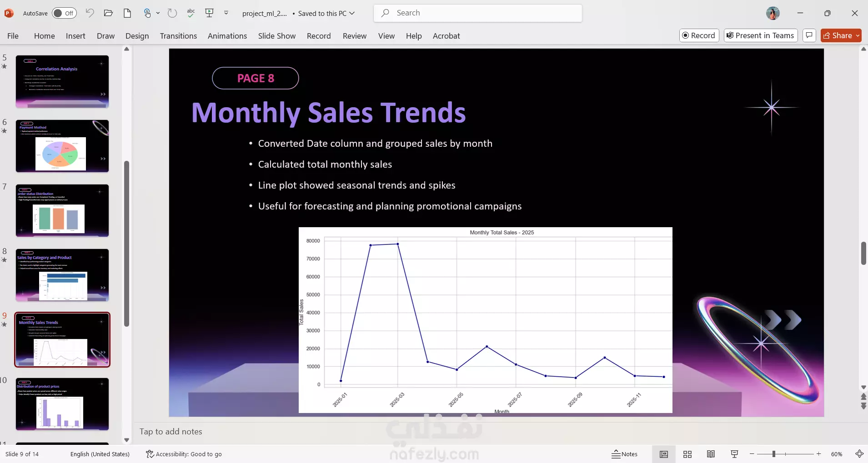Click the Redo/Repeat icon

[x=172, y=13]
